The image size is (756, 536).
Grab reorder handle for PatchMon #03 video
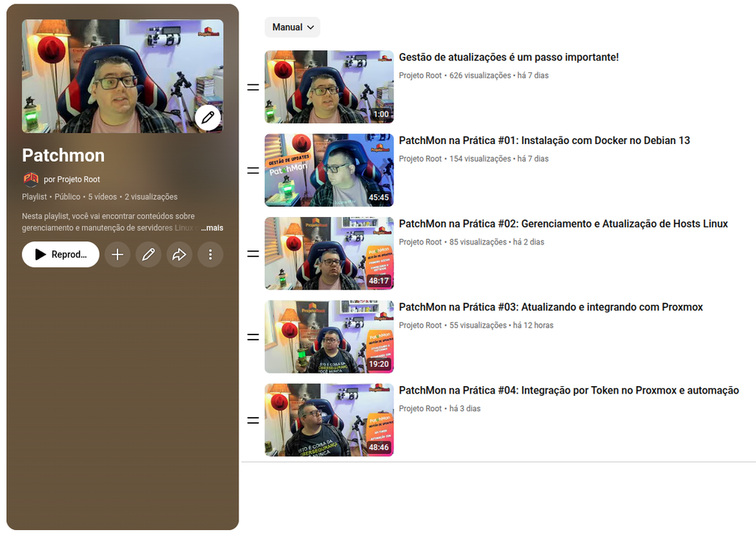(x=253, y=337)
